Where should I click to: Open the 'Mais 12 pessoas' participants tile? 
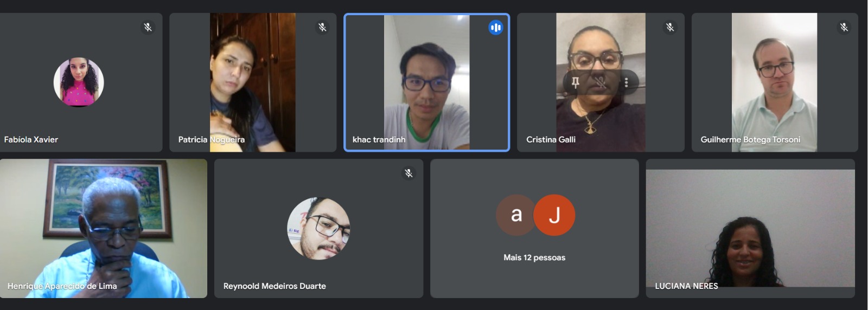tap(534, 228)
